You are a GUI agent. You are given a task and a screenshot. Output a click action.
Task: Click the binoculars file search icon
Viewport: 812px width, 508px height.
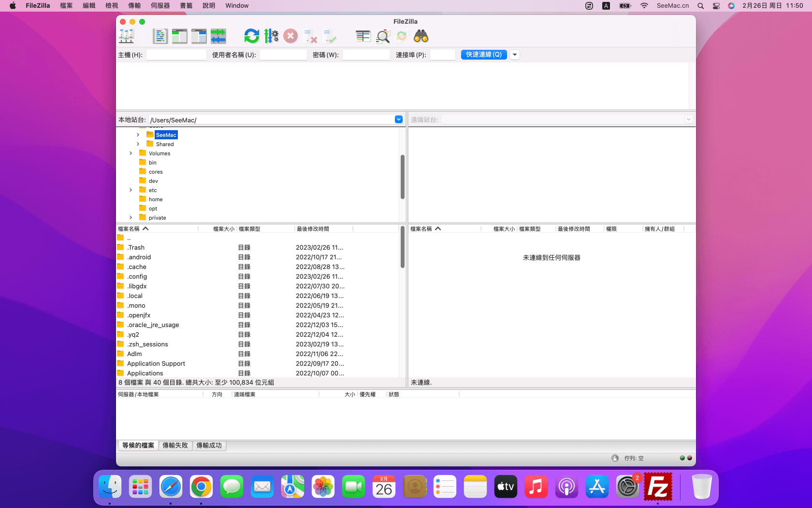pyautogui.click(x=421, y=36)
